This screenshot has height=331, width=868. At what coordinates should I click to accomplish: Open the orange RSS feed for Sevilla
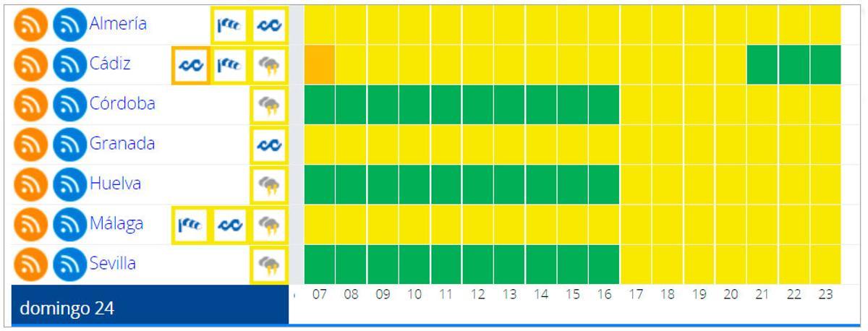(x=31, y=265)
